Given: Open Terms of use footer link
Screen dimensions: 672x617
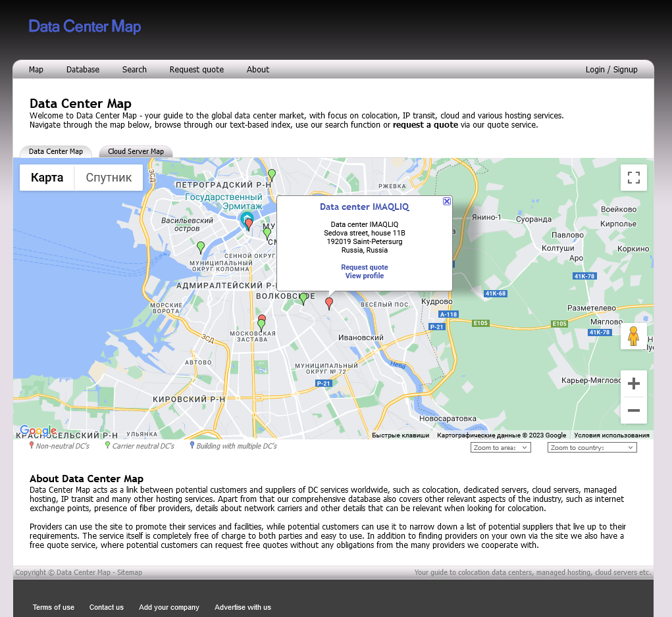Looking at the screenshot, I should coord(53,607).
